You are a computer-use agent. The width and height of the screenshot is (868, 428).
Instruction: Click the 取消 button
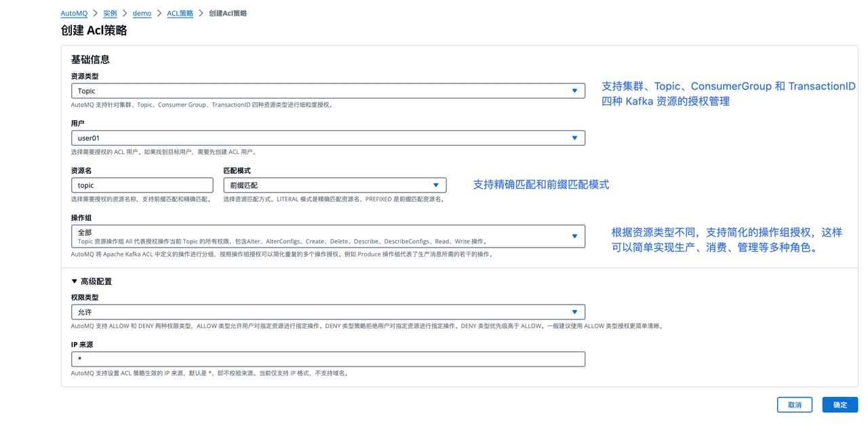click(x=794, y=405)
